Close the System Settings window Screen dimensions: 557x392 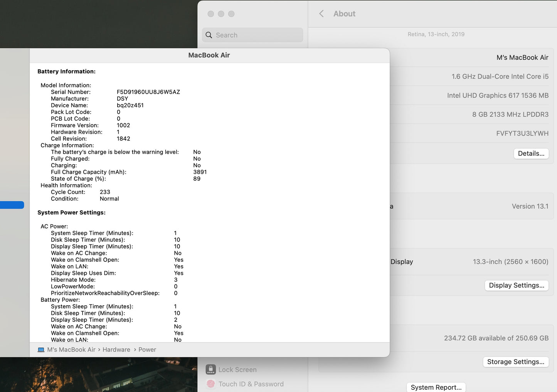point(211,14)
